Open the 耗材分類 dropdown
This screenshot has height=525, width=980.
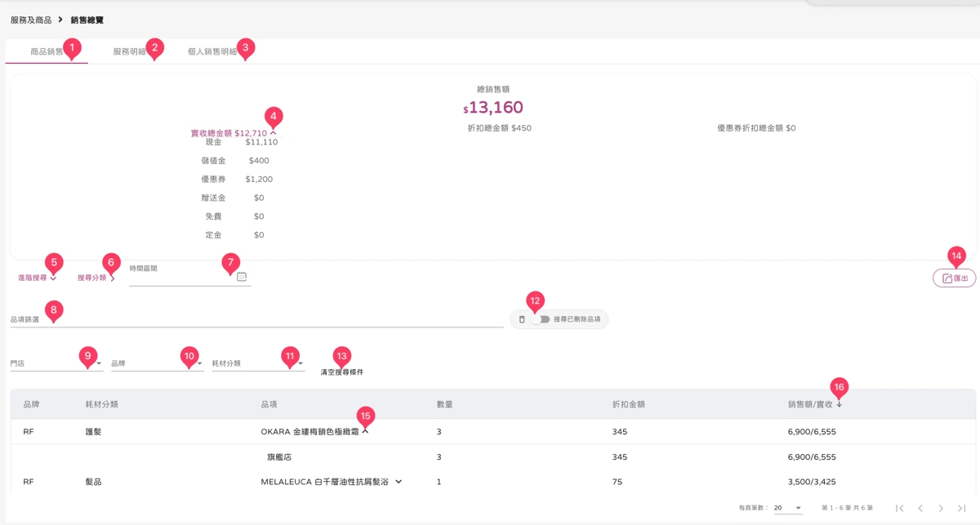pyautogui.click(x=258, y=363)
